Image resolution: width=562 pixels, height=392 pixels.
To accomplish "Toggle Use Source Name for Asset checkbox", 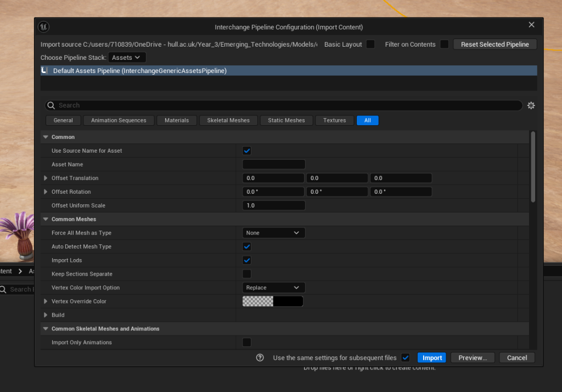I will point(247,150).
